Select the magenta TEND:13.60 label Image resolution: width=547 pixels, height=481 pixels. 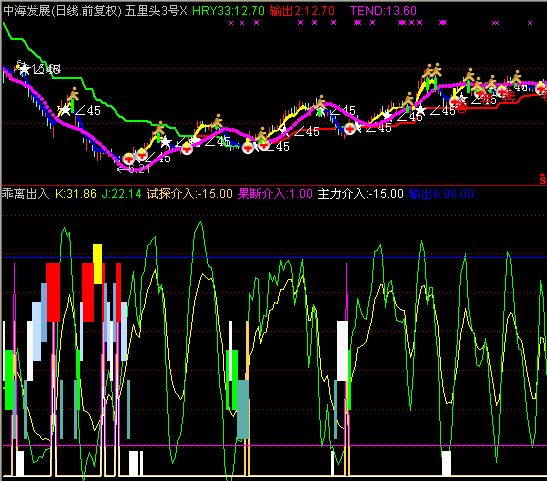coord(383,11)
